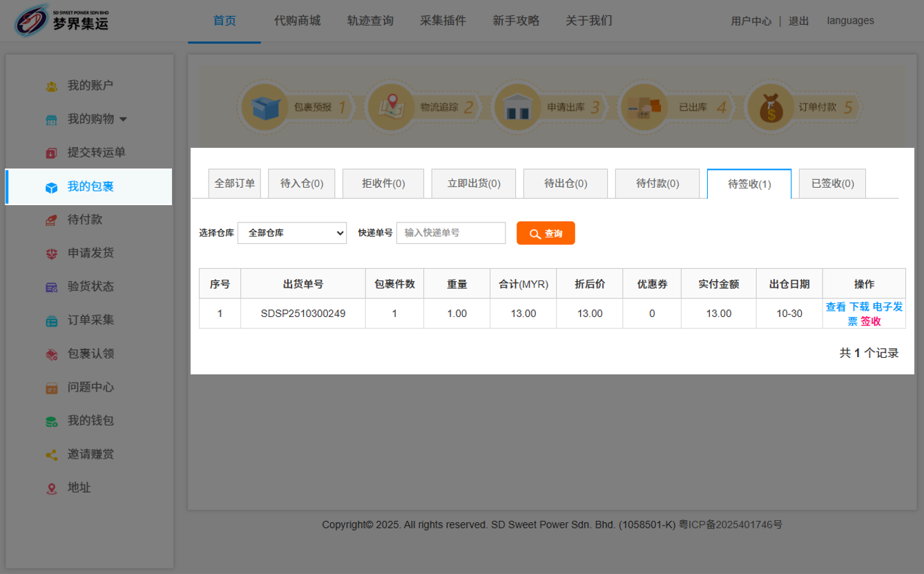Image resolution: width=924 pixels, height=574 pixels.
Task: Open 轨迹查询 in the top navigation
Action: [x=370, y=21]
